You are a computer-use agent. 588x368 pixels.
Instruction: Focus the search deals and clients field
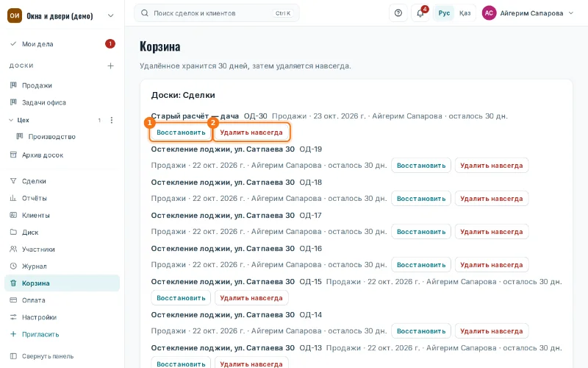[x=217, y=13]
